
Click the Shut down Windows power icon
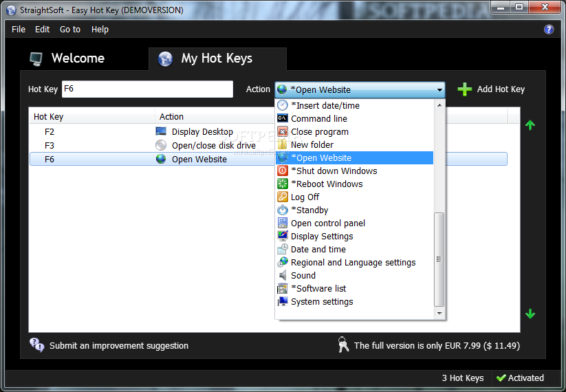click(x=282, y=171)
